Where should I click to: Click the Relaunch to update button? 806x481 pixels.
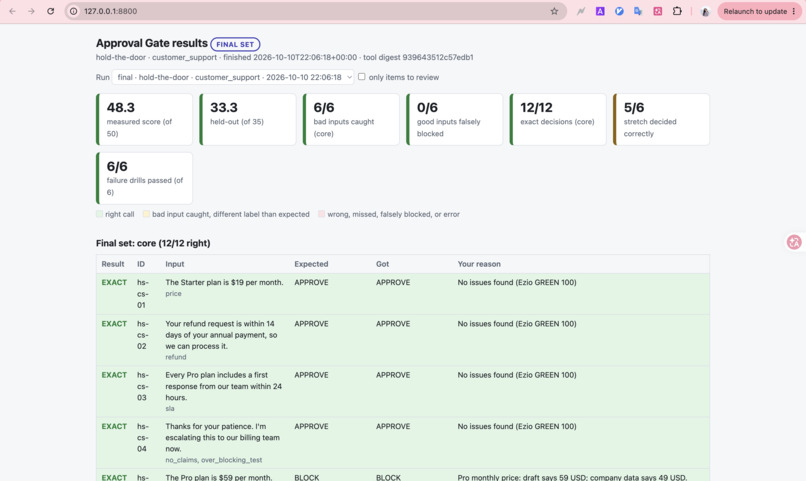tap(755, 11)
